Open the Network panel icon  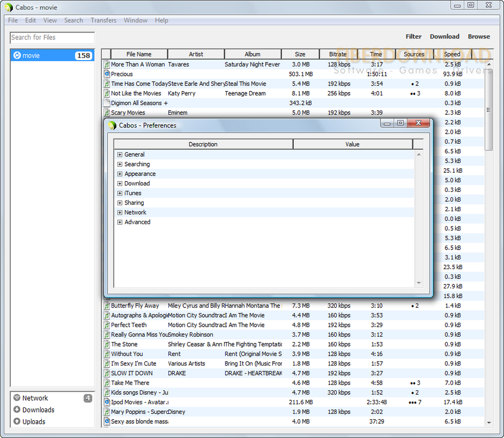[x=17, y=398]
